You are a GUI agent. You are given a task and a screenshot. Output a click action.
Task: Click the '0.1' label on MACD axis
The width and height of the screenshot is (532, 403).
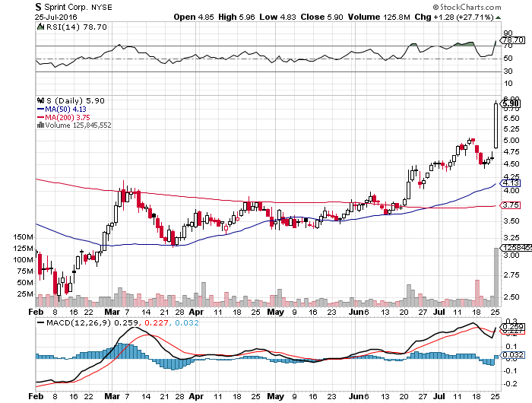click(511, 346)
